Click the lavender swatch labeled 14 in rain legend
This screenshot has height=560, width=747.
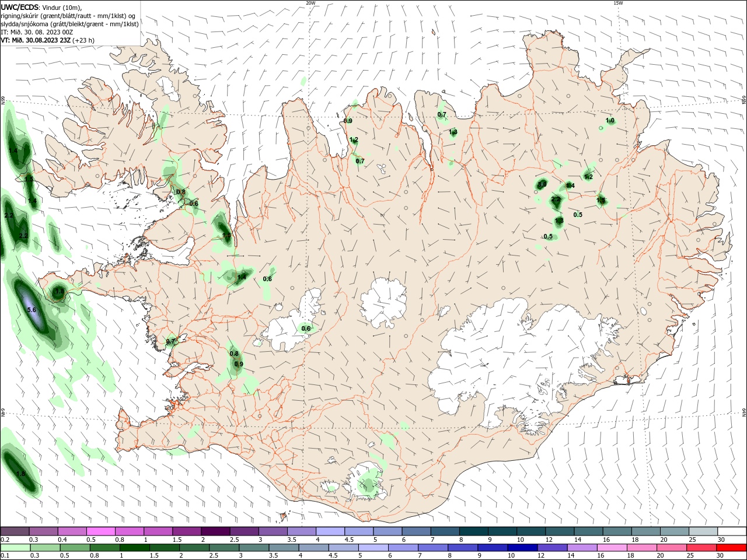click(582, 548)
